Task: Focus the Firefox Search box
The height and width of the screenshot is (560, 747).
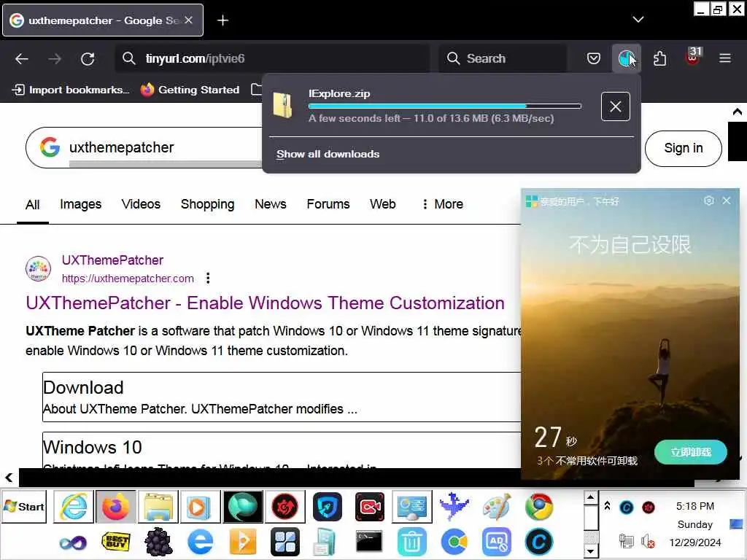Action: [x=503, y=58]
